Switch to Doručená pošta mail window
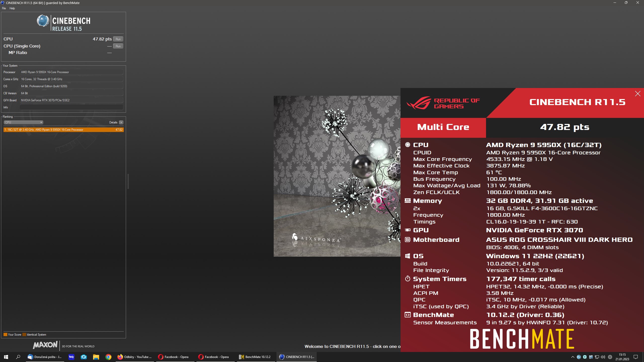The image size is (644, 362). pos(45,357)
